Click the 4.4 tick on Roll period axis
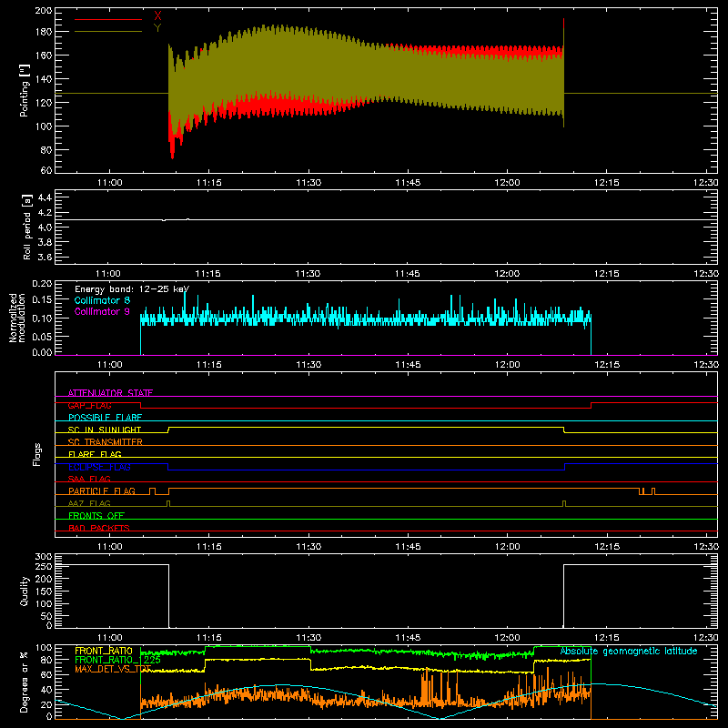The image size is (728, 728). (45, 198)
